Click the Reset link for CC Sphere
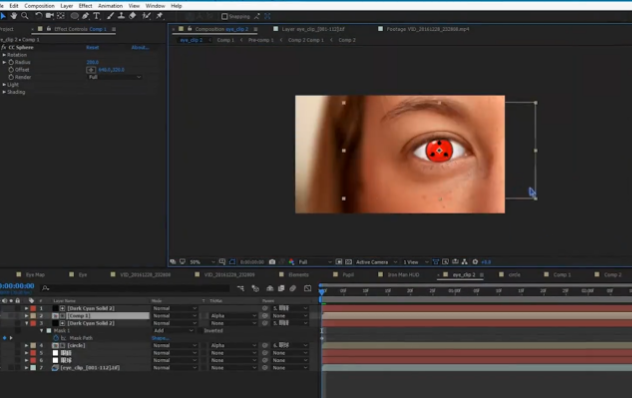 (x=92, y=47)
